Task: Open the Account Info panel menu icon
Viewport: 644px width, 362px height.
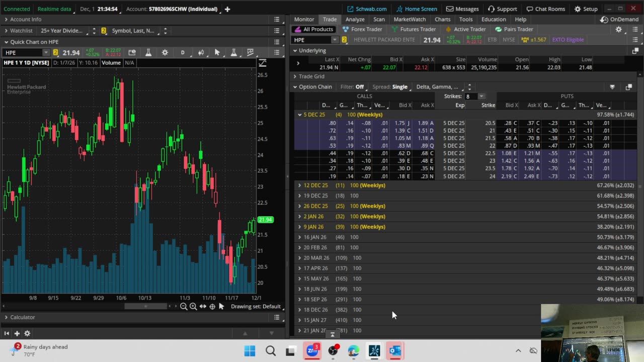Action: [x=276, y=19]
